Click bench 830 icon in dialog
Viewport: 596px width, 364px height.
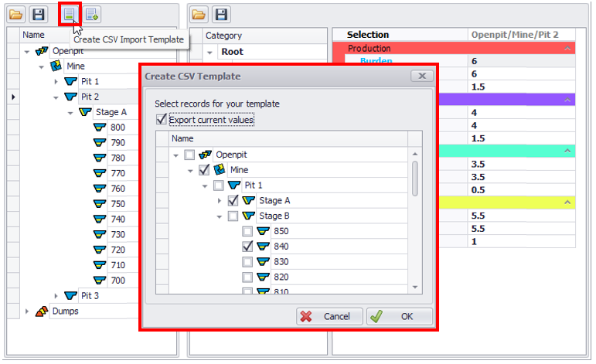pyautogui.click(x=263, y=261)
